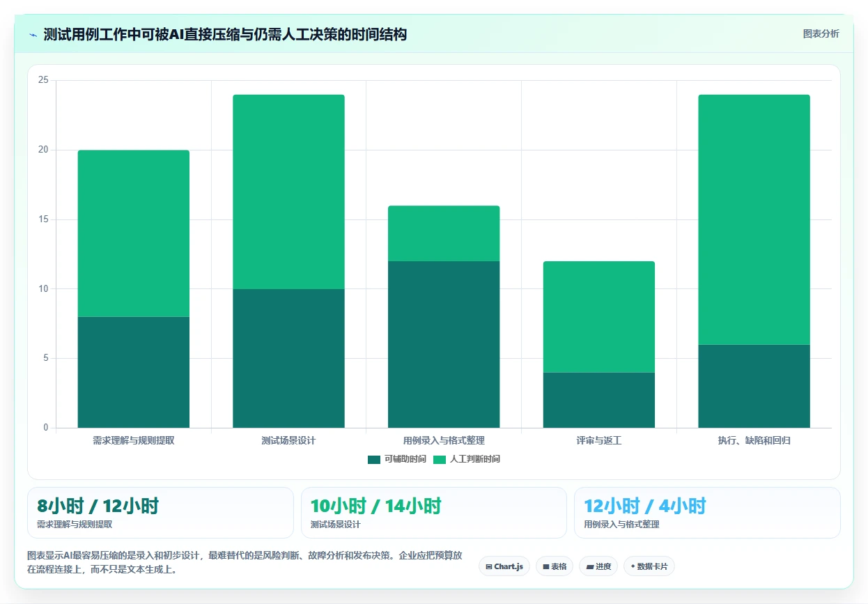
Task: Click the 评审与返工 x-axis label
Action: pyautogui.click(x=599, y=441)
